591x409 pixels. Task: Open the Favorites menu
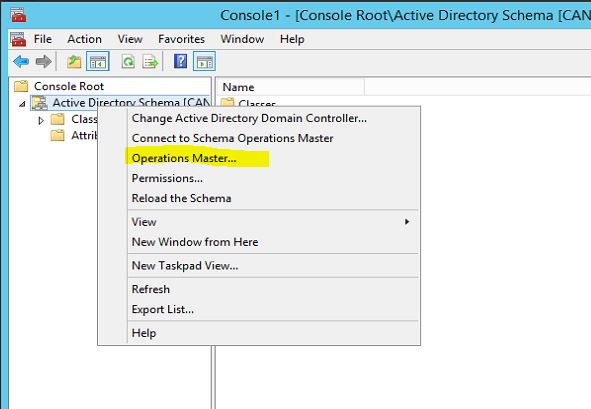[x=181, y=39]
